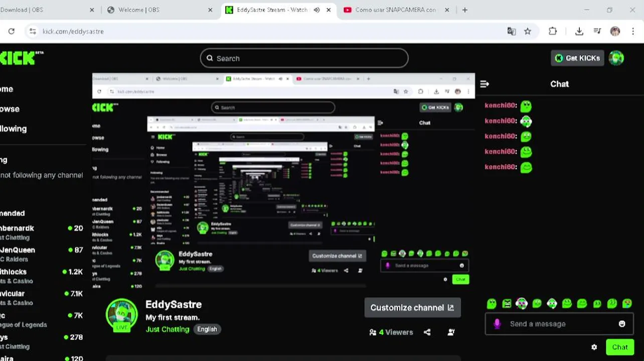Switch to the Welcome | OBS tab
Viewport: 644px width, 361px height.
pyautogui.click(x=159, y=10)
